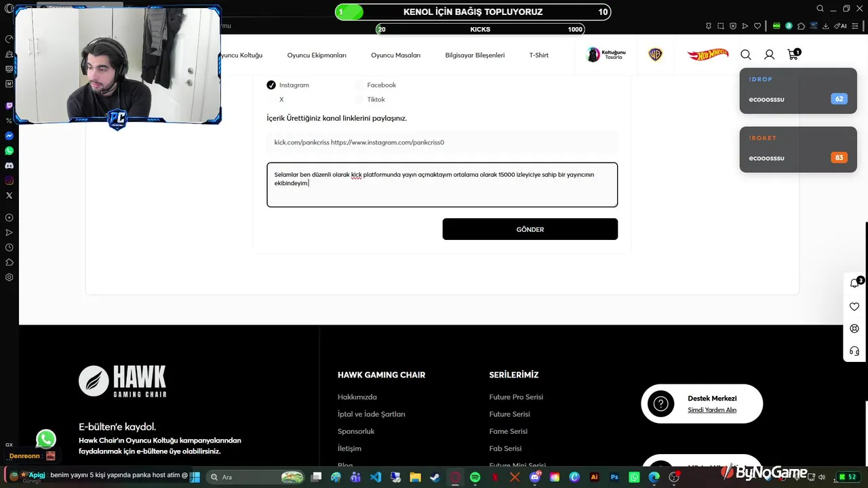Click the channel links input field
This screenshot has width=868, height=488.
click(x=442, y=142)
